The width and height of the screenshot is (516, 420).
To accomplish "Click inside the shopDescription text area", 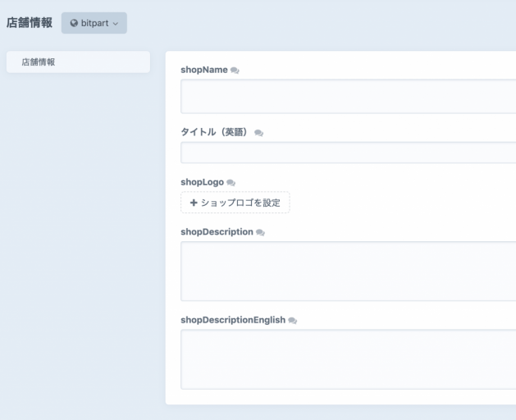I will 348,271.
